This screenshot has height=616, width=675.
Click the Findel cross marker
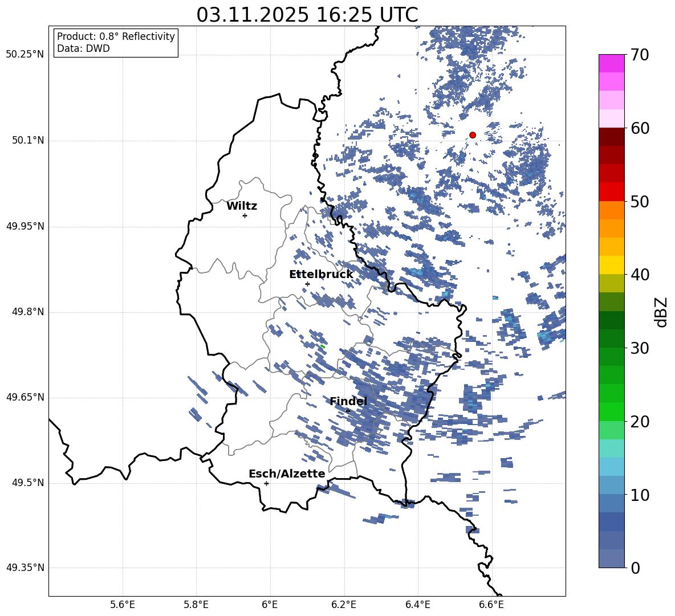(348, 411)
